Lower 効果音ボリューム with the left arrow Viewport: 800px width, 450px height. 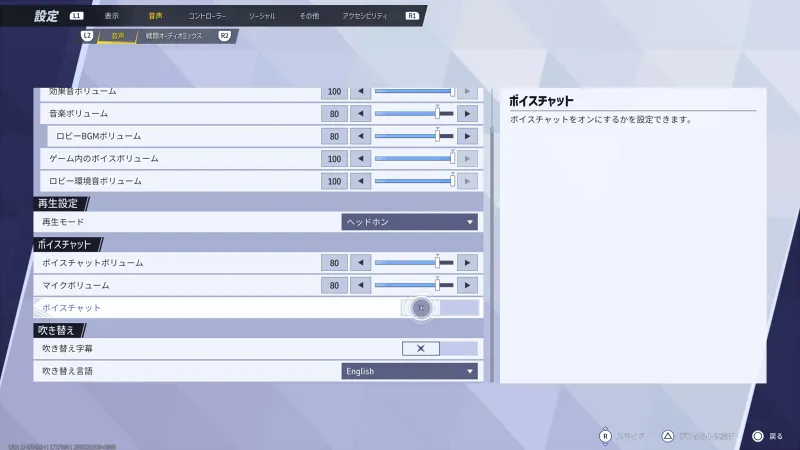point(361,92)
